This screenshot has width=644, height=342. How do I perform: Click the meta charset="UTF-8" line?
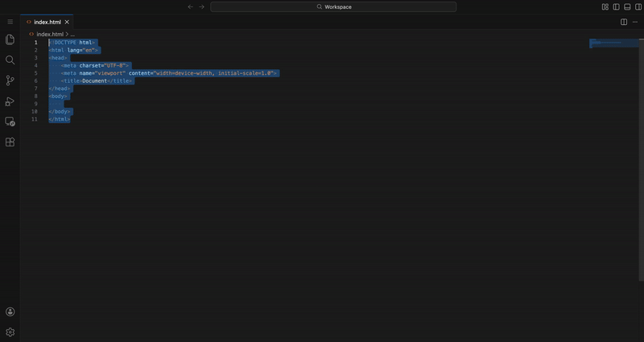[95, 66]
